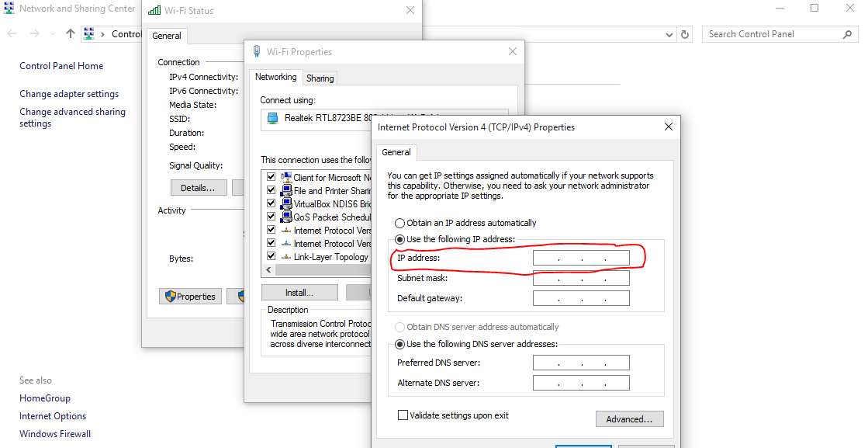Image resolution: width=868 pixels, height=448 pixels.
Task: Expand the breadcrumb chevron before Control Panel
Action: tap(103, 34)
